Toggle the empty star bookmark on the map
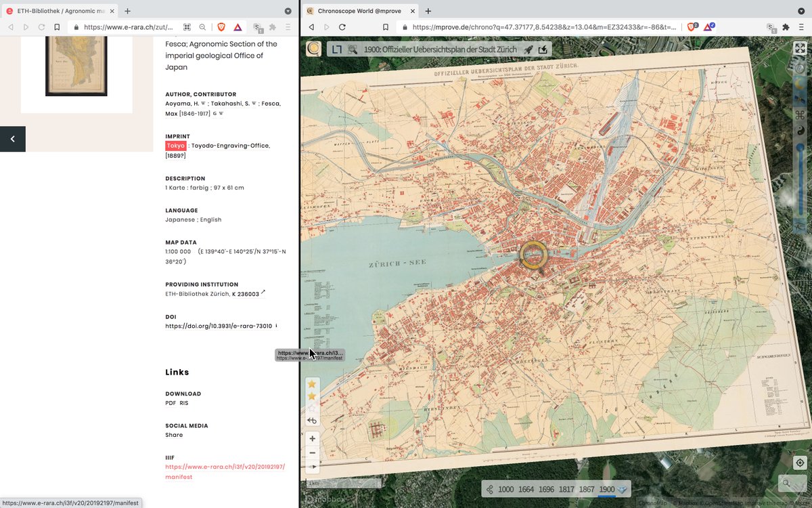 pyautogui.click(x=312, y=408)
